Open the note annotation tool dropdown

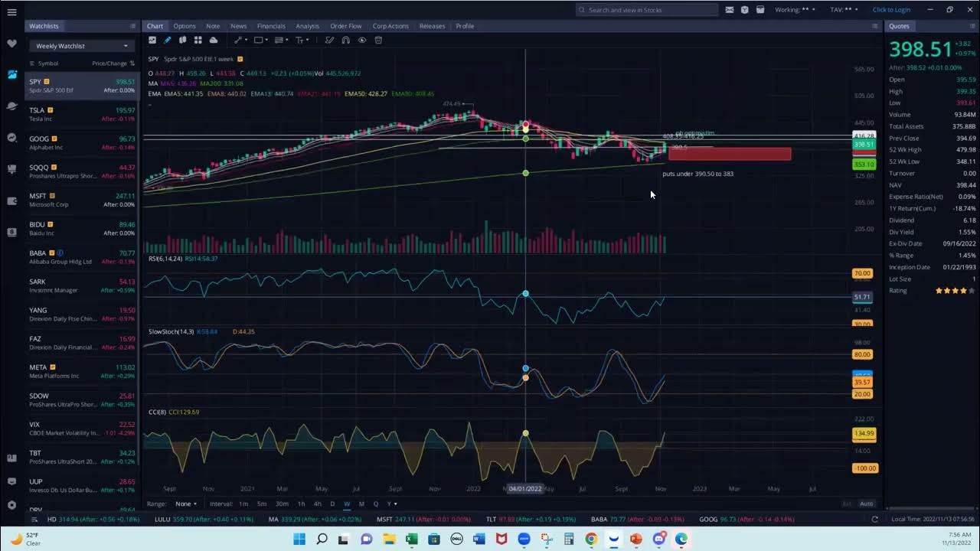pos(281,40)
